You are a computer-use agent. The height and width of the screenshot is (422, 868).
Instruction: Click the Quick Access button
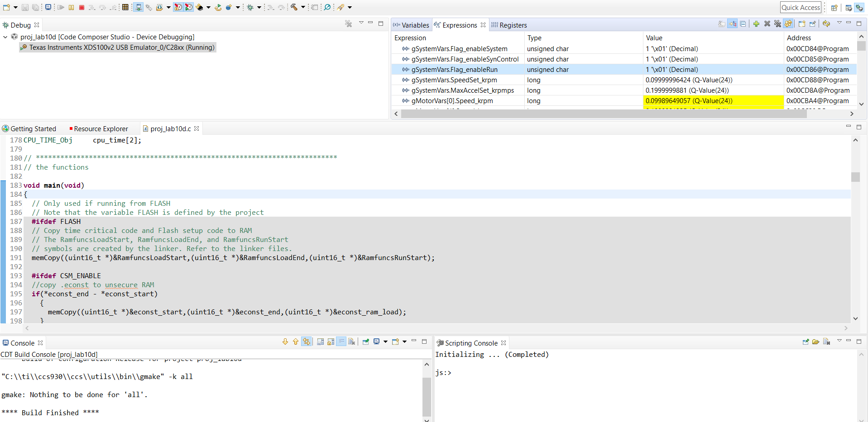click(x=801, y=7)
